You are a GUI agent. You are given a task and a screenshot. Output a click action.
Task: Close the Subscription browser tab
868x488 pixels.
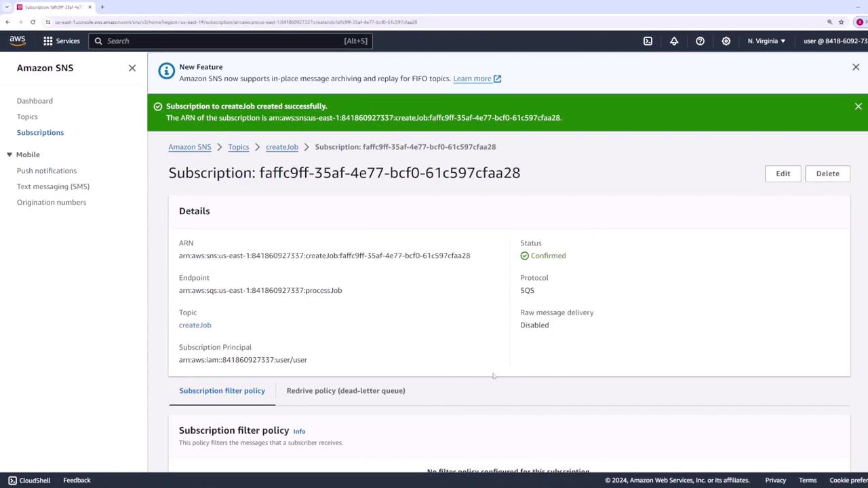90,7
